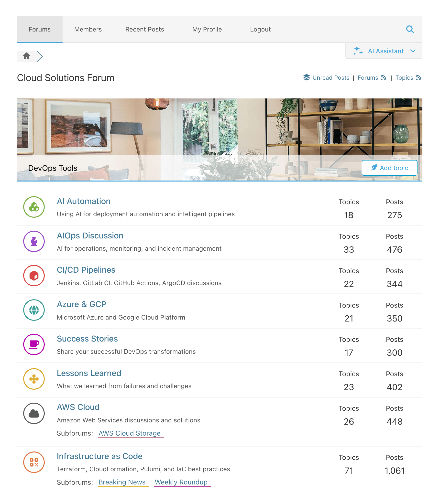The image size is (440, 504).
Task: Click the magenta Success Stories mug icon
Action: click(x=34, y=344)
